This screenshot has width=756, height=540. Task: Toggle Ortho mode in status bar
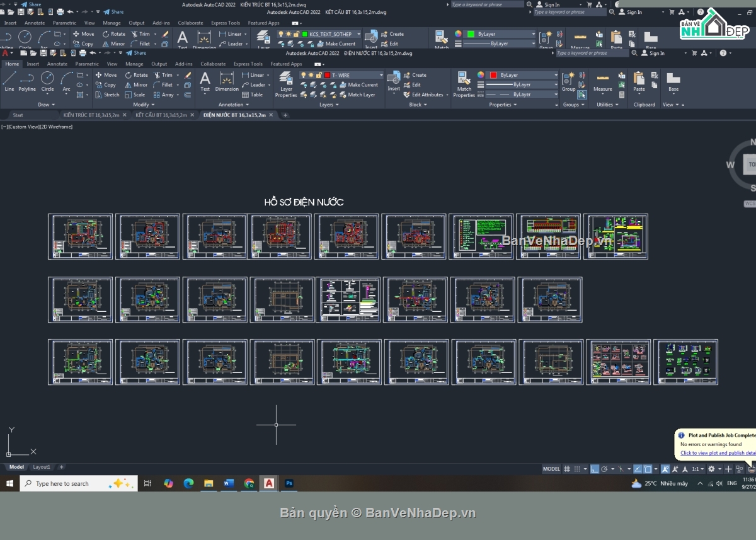click(x=595, y=469)
